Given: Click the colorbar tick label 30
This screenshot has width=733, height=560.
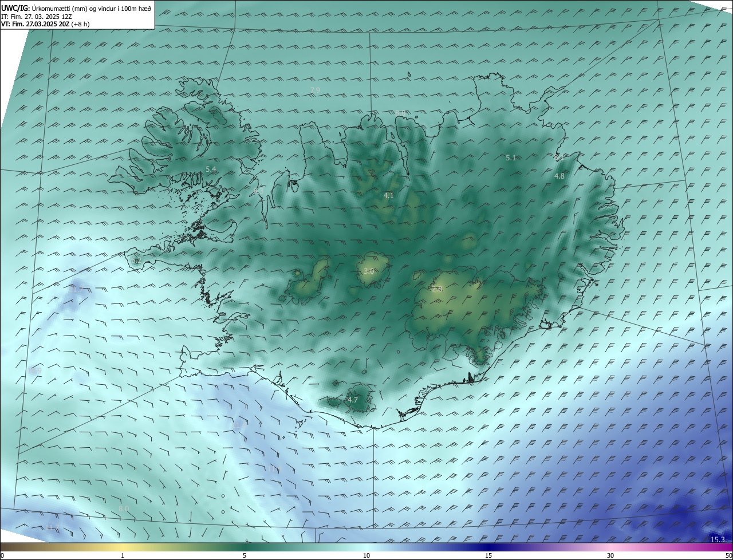Looking at the screenshot, I should point(610,555).
